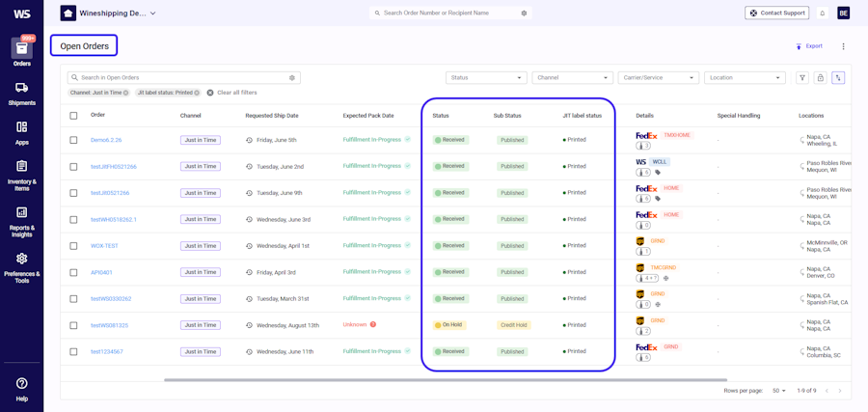
Task: Open the Shipments section in sidebar
Action: (21, 94)
